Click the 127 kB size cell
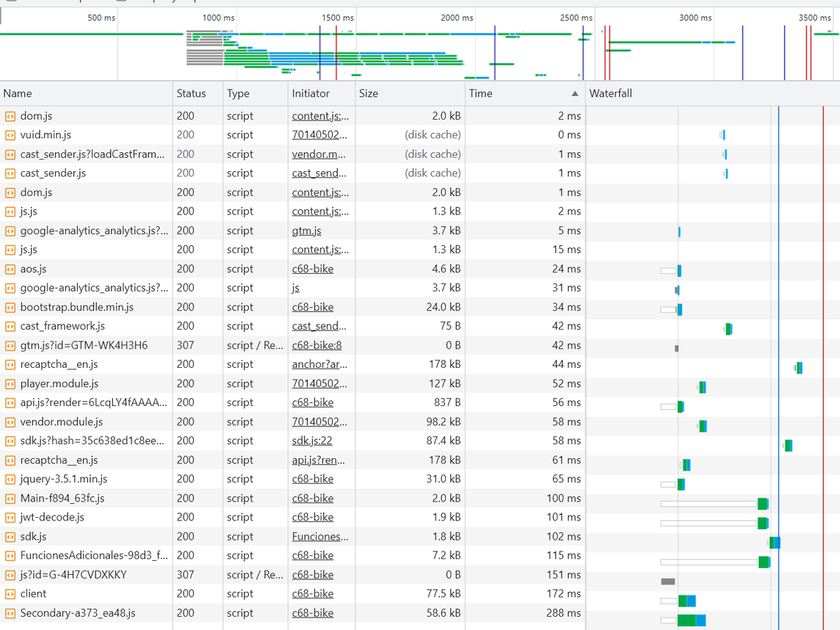 coord(447,383)
